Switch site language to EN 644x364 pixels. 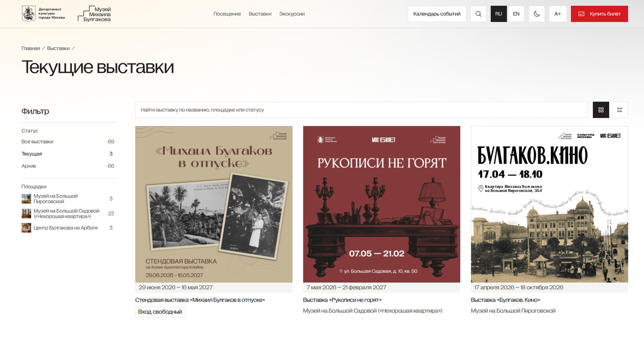(516, 14)
